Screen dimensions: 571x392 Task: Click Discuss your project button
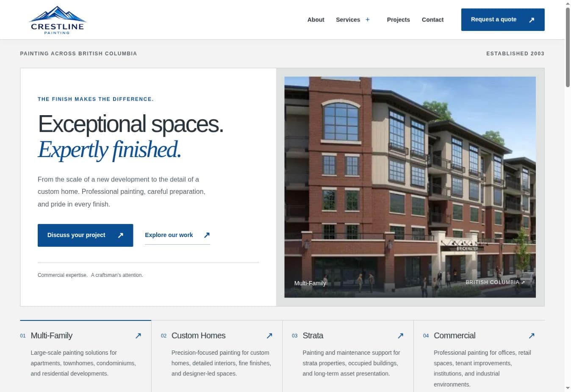(x=85, y=235)
